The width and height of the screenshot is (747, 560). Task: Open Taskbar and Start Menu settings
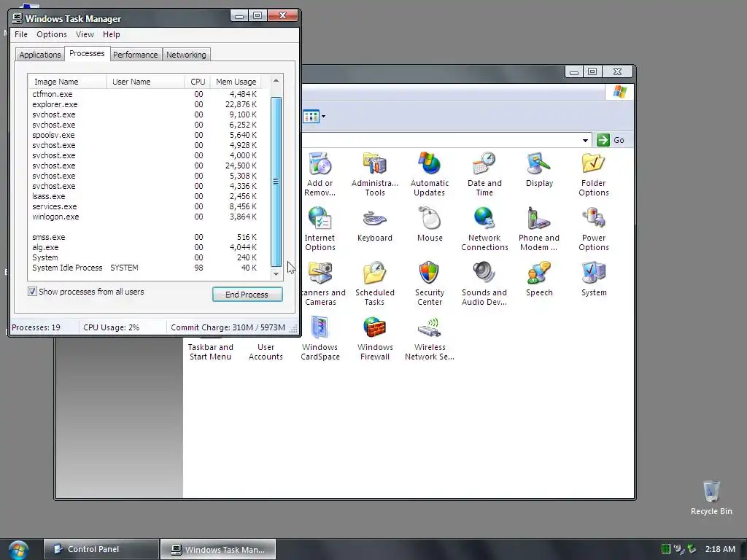[x=210, y=351]
